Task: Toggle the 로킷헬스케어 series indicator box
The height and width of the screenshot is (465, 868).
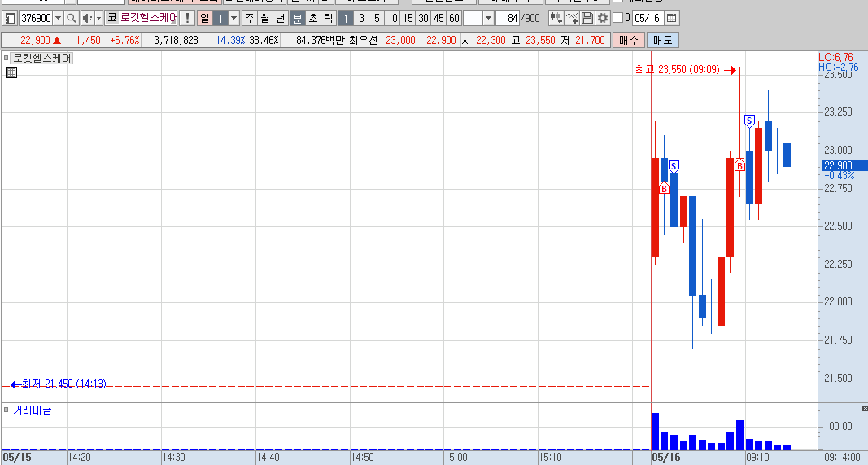Action: 6,58
